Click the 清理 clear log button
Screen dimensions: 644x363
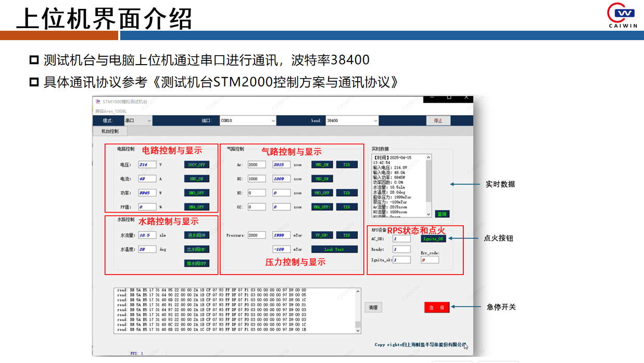pyautogui.click(x=373, y=307)
